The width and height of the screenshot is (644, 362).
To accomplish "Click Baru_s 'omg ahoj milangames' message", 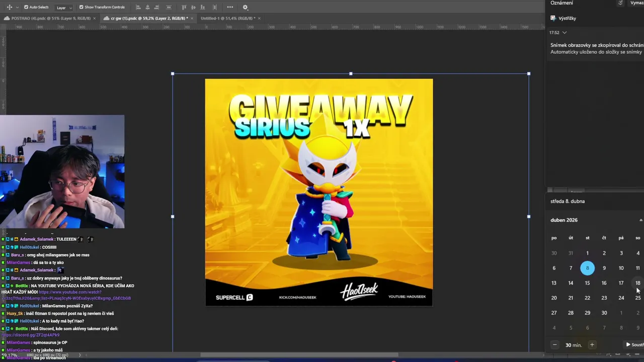I will coord(50,255).
